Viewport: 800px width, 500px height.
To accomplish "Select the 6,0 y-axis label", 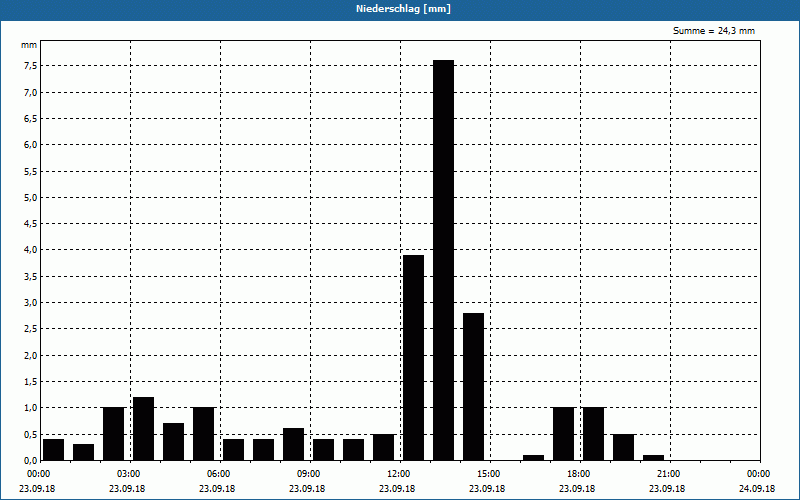I will (30, 145).
